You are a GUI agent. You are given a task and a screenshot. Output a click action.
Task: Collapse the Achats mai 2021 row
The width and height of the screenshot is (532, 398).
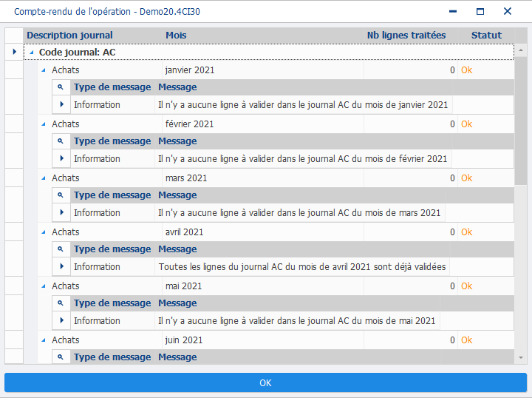coord(44,286)
